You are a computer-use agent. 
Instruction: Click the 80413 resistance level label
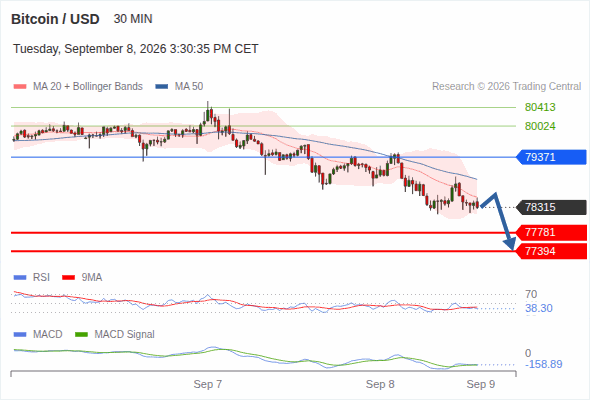[540, 107]
